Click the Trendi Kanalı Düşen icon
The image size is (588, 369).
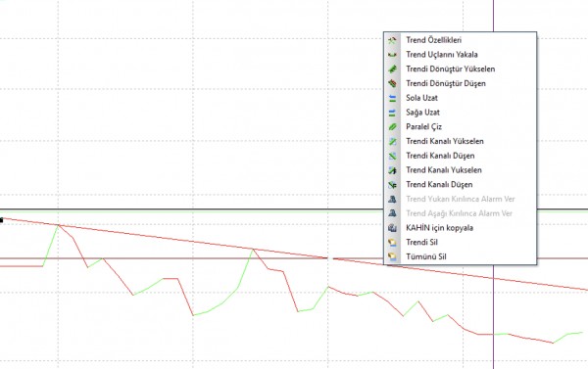(392, 156)
